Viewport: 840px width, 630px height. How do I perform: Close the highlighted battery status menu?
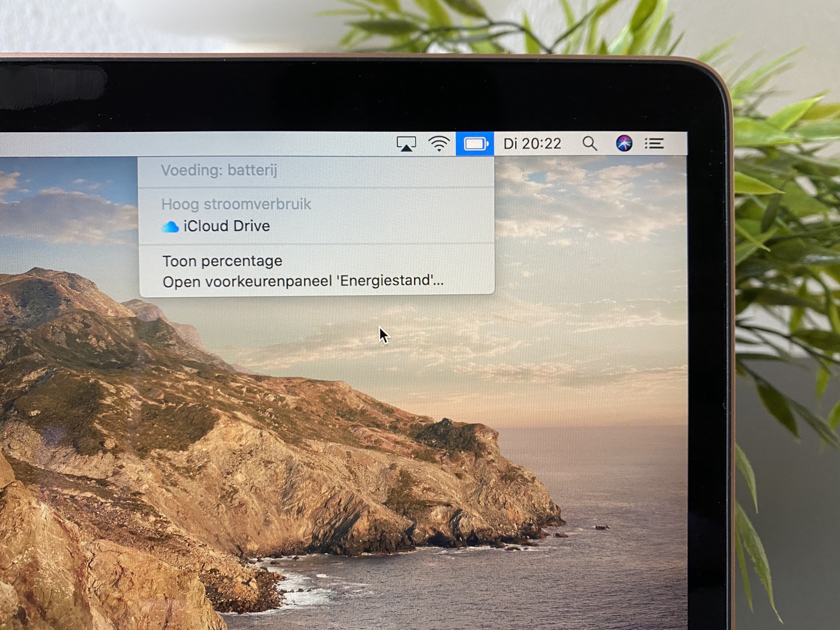coord(475,144)
